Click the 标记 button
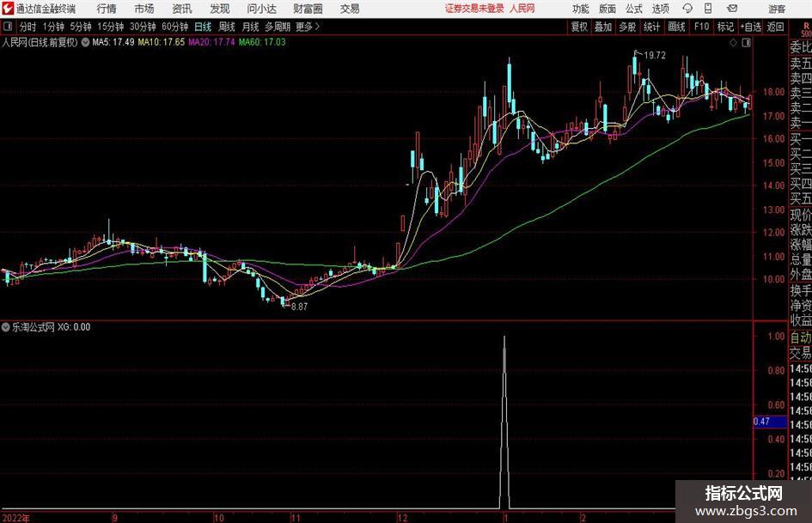This screenshot has height=523, width=812. click(725, 27)
